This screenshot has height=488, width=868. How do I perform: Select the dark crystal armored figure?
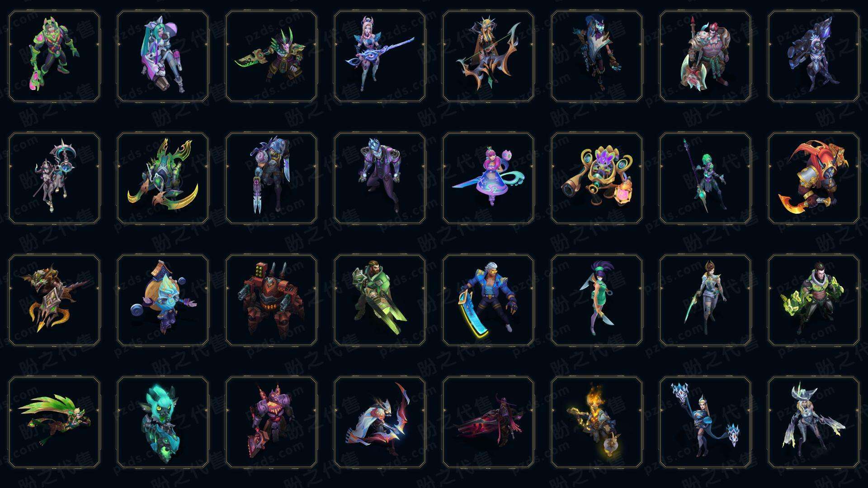coord(814,56)
